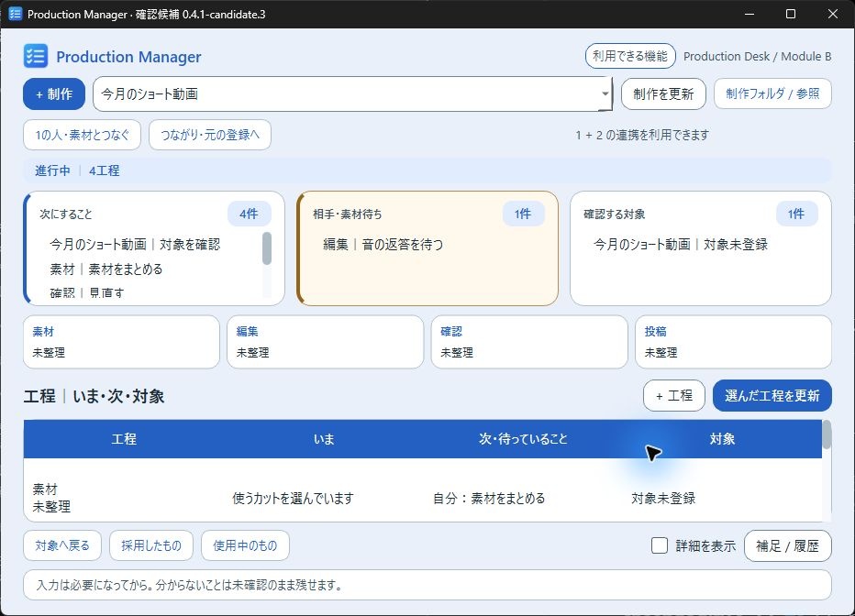Click the 進行中 status label
This screenshot has width=855, height=616.
pos(52,170)
